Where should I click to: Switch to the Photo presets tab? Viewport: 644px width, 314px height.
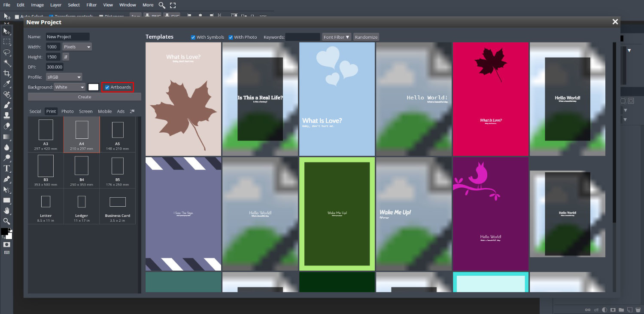pos(67,111)
